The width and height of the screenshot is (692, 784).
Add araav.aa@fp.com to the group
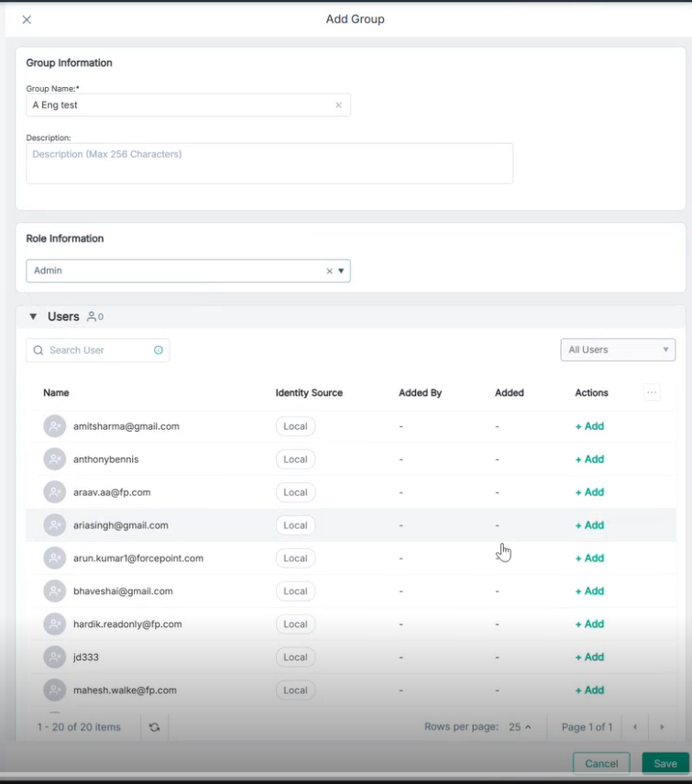(589, 492)
